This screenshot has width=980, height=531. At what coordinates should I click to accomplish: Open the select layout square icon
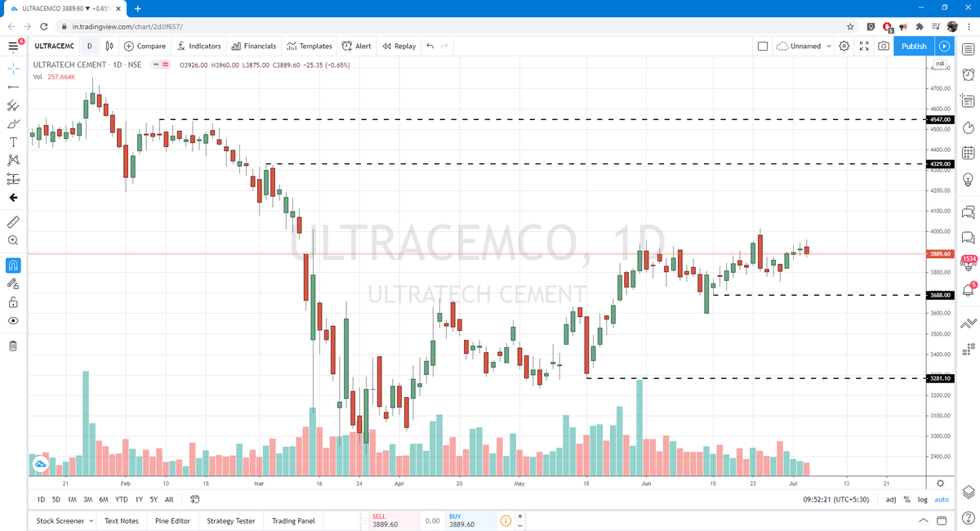pos(763,46)
